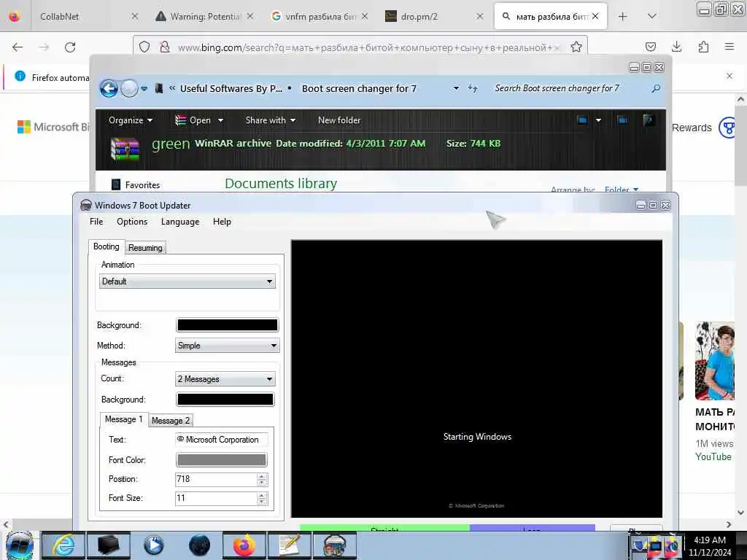747x560 pixels.
Task: Click the magnifier icon in Explorer search
Action: tap(656, 88)
